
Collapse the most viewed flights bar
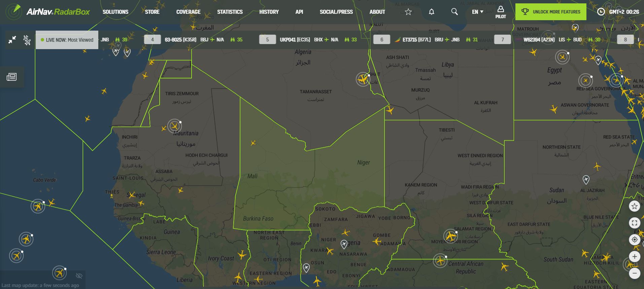click(x=12, y=40)
